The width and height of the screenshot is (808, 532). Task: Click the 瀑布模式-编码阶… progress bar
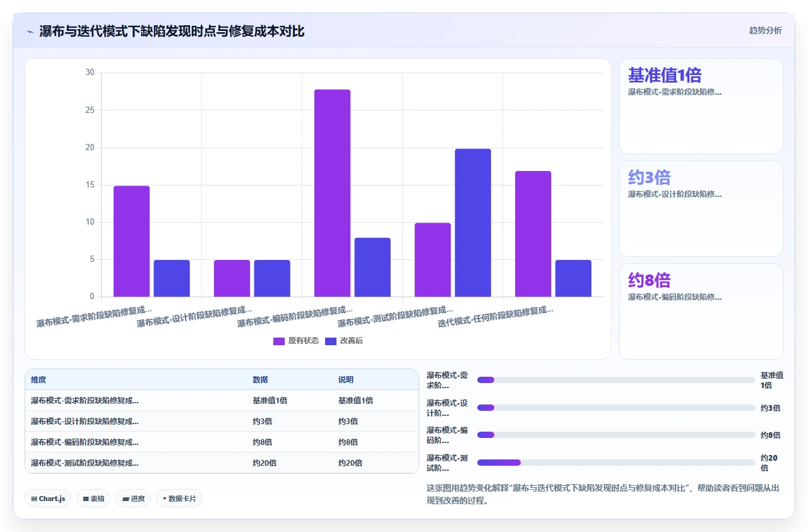pos(616,435)
